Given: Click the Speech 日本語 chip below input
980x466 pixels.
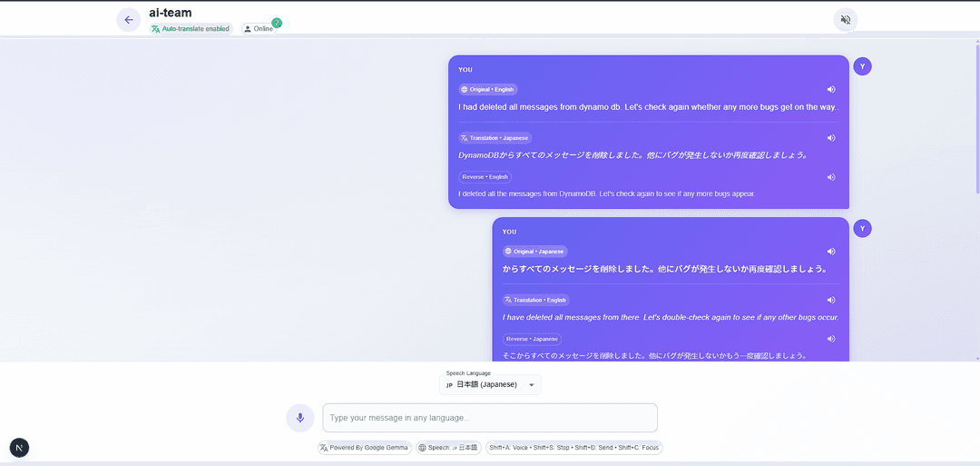Looking at the screenshot, I should click(x=448, y=448).
